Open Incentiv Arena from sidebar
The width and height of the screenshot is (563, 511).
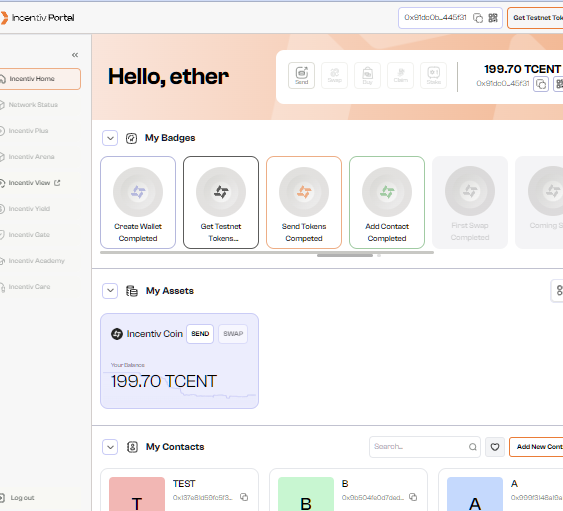click(x=31, y=157)
